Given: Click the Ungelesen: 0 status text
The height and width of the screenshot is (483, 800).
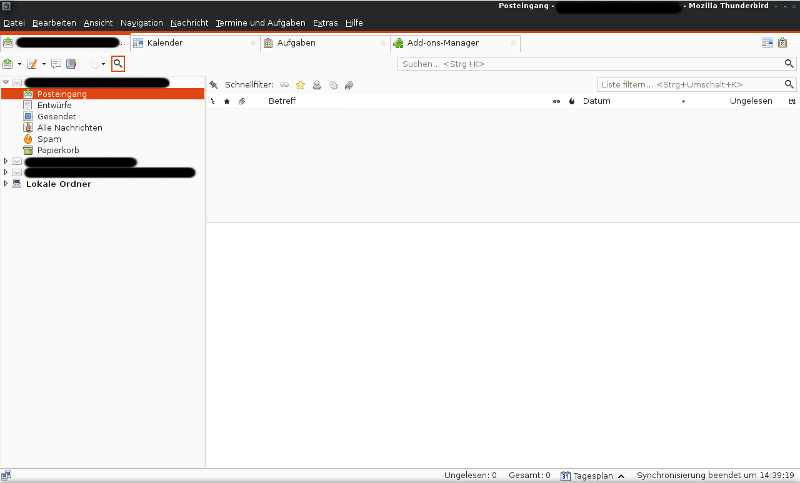Looking at the screenshot, I should 470,475.
